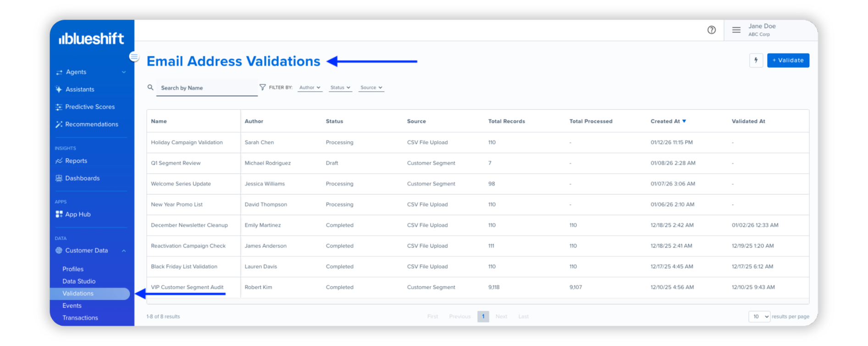This screenshot has width=868, height=346.
Task: Click the help question mark icon
Action: click(711, 30)
